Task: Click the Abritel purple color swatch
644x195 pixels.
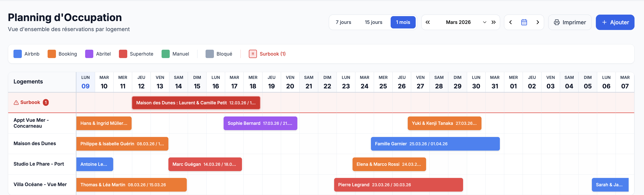Action: [x=89, y=54]
